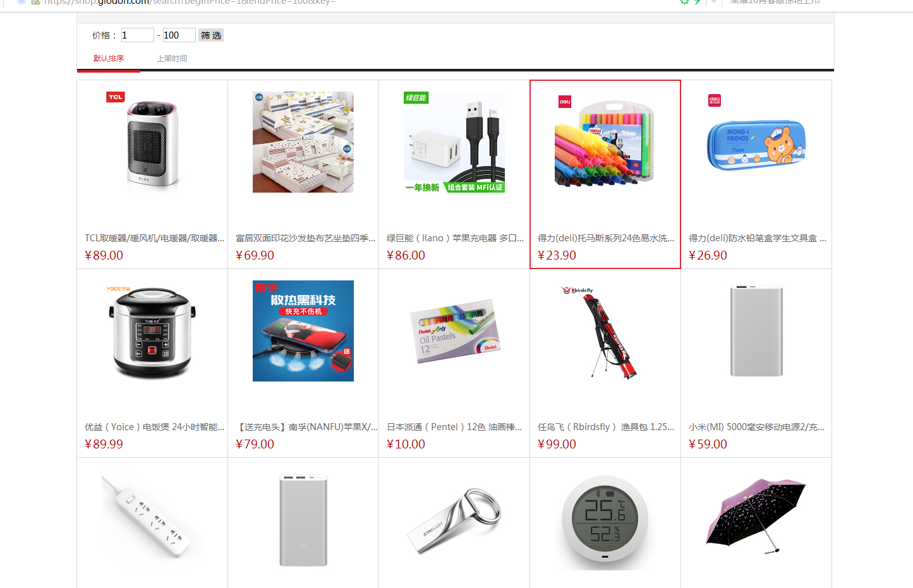Open the deli watercolor pens image
This screenshot has width=913, height=588.
(x=605, y=142)
